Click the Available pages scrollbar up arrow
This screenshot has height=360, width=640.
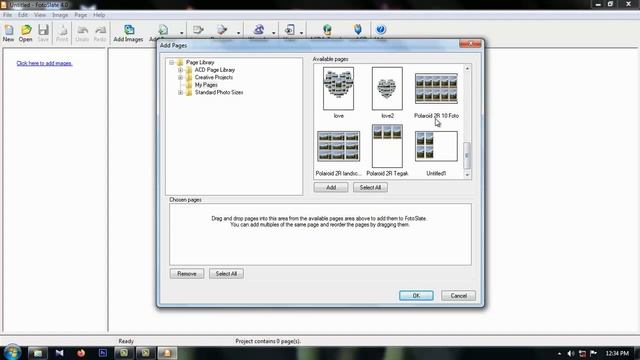pos(467,69)
